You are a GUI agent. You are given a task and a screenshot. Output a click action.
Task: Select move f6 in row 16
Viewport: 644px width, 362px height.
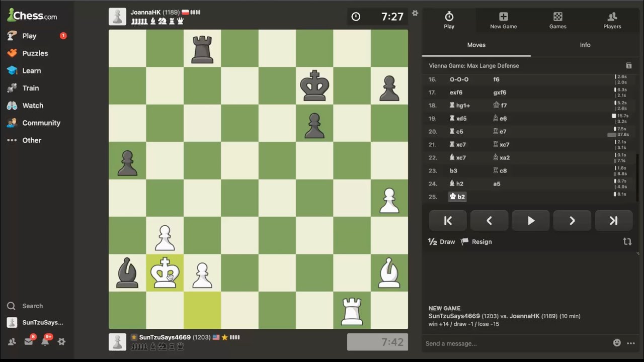coord(496,79)
